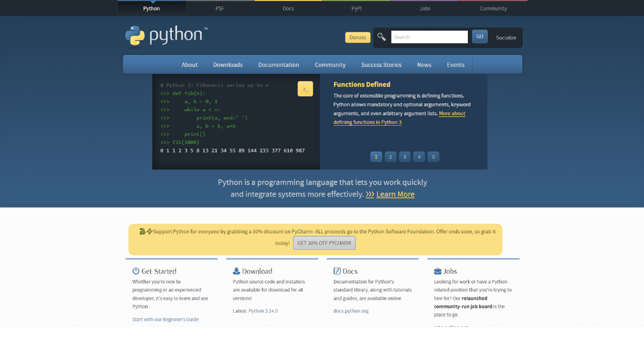Launch the interactive shell icon
The width and height of the screenshot is (644, 342).
(305, 89)
